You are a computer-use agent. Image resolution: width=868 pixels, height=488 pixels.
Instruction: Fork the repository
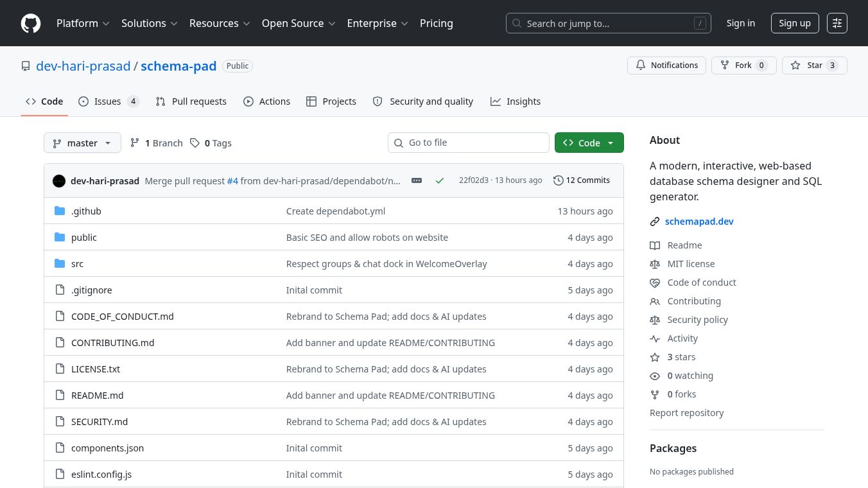tap(743, 65)
